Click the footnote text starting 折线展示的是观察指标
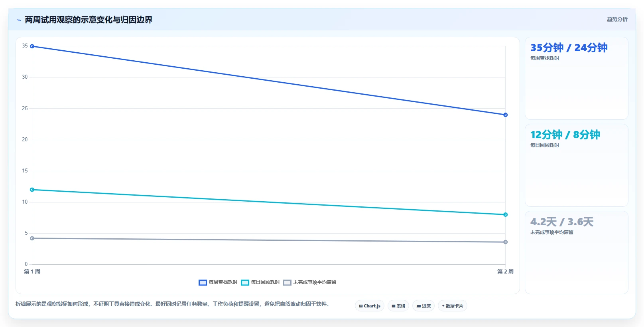The height and width of the screenshot is (327, 644). (173, 304)
